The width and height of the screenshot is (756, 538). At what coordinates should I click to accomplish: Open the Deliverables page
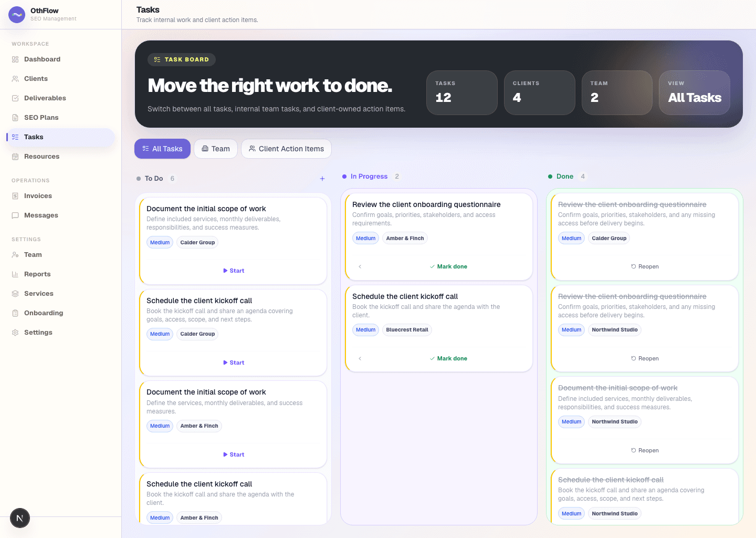pos(60,98)
